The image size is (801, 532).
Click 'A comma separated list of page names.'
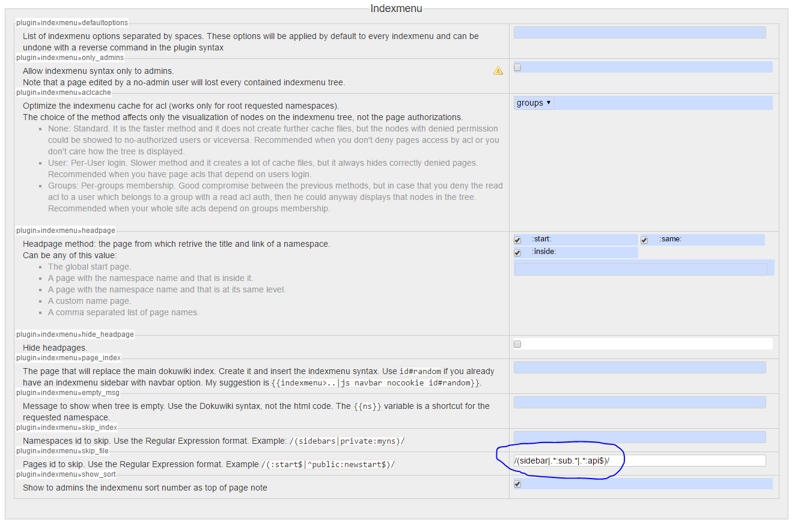(x=123, y=312)
